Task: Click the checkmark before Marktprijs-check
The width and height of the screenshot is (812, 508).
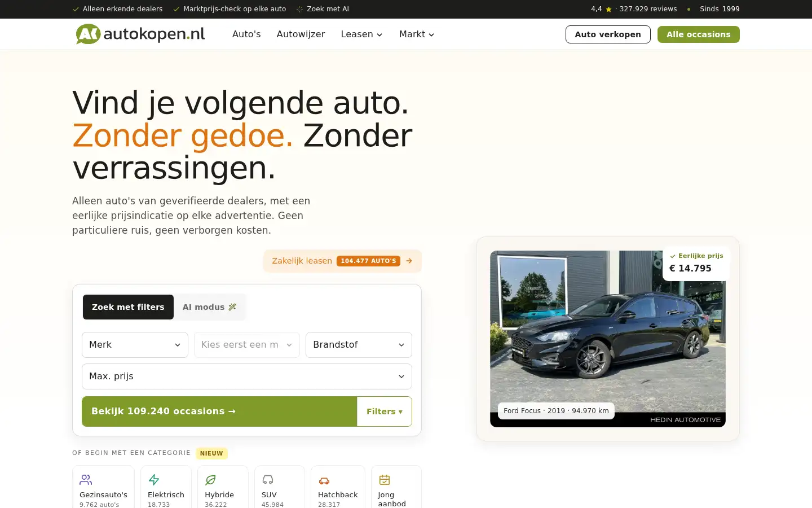Action: [176, 9]
